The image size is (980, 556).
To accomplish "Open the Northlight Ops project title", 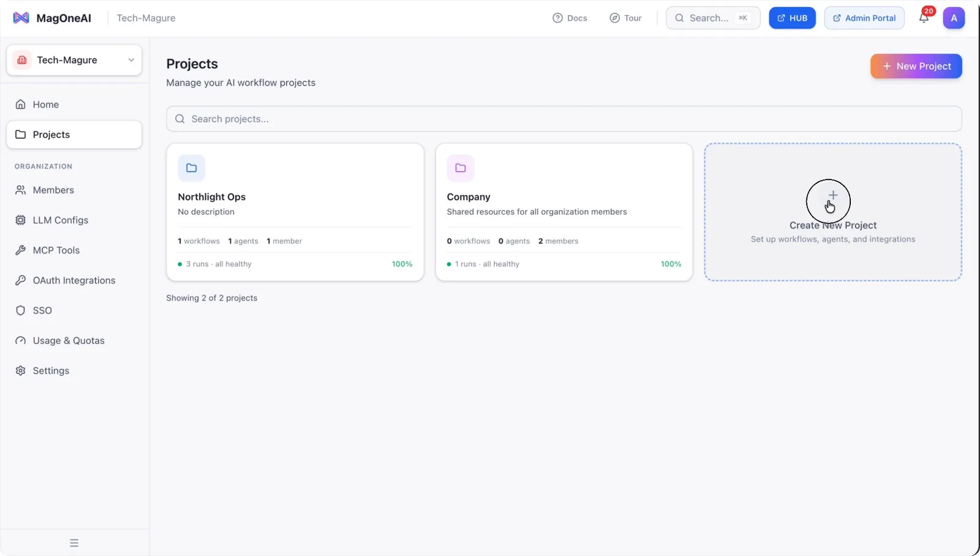I will 211,197.
